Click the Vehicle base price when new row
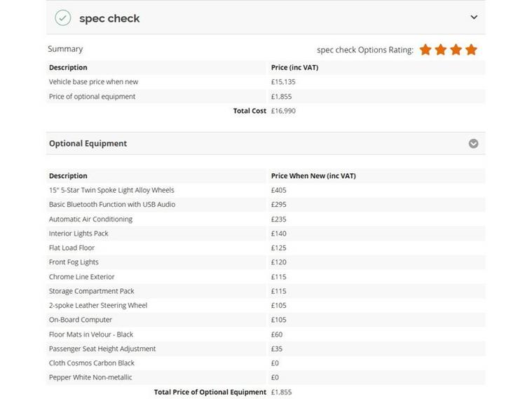Viewport: 532px width, 399px height. tap(266, 82)
